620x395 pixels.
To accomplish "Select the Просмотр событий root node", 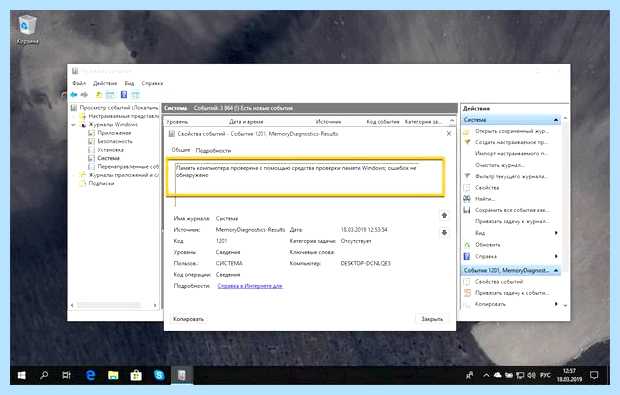I will [x=119, y=108].
